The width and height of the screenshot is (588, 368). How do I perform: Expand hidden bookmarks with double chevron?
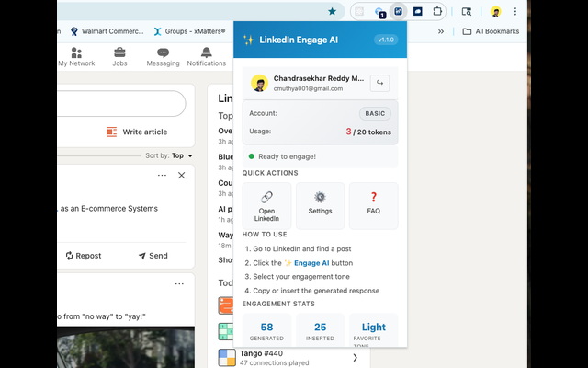click(x=441, y=31)
